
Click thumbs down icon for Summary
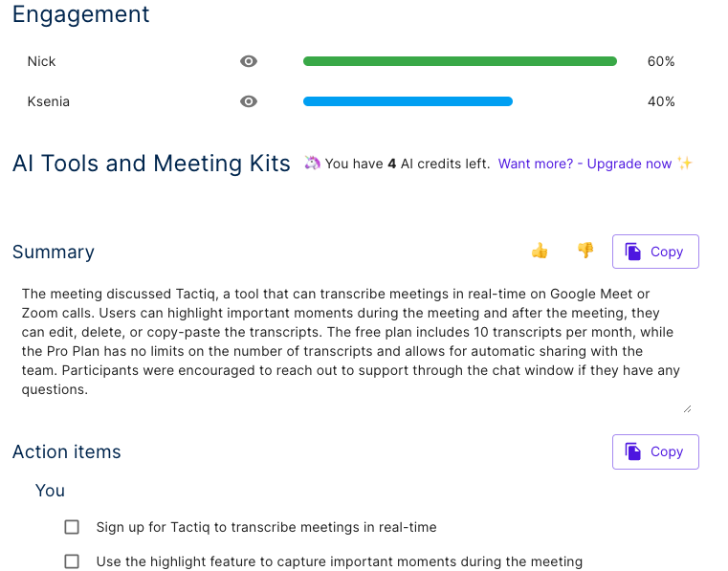(585, 251)
